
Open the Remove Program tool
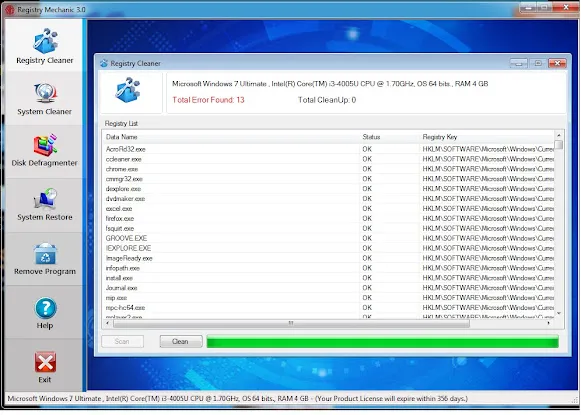point(45,259)
